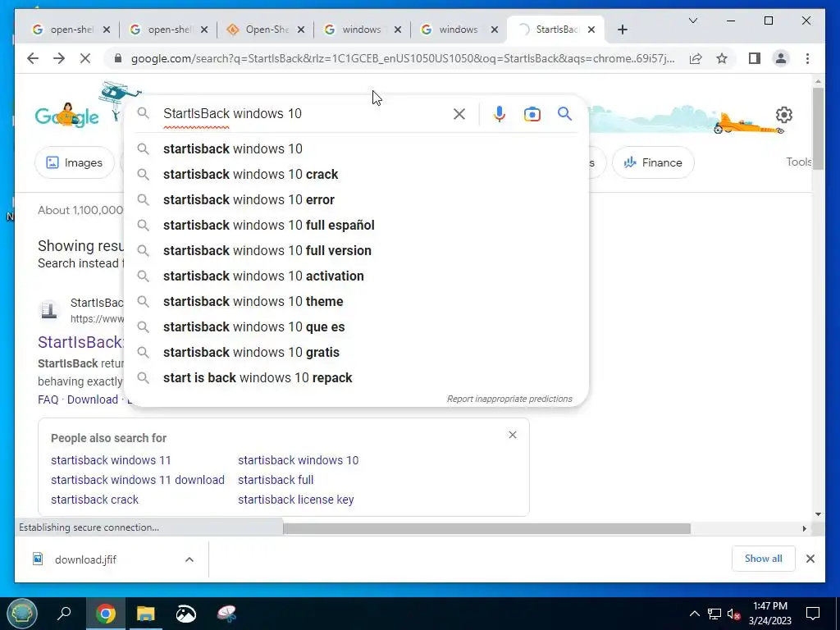Image resolution: width=840 pixels, height=630 pixels.
Task: Go forward using the browser forward arrow
Action: point(59,58)
